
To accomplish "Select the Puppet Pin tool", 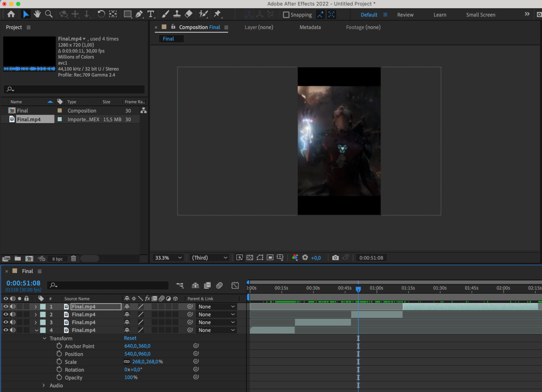I will [x=217, y=14].
